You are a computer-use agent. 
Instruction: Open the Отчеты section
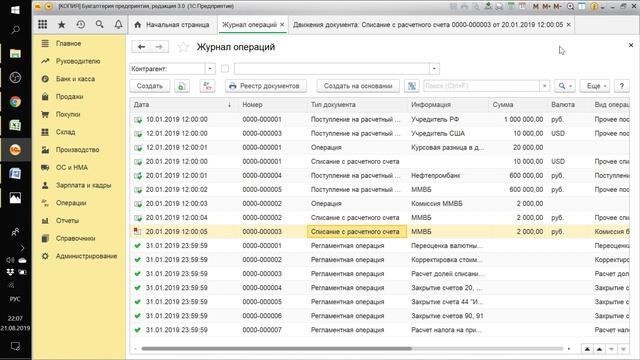[x=79, y=220]
